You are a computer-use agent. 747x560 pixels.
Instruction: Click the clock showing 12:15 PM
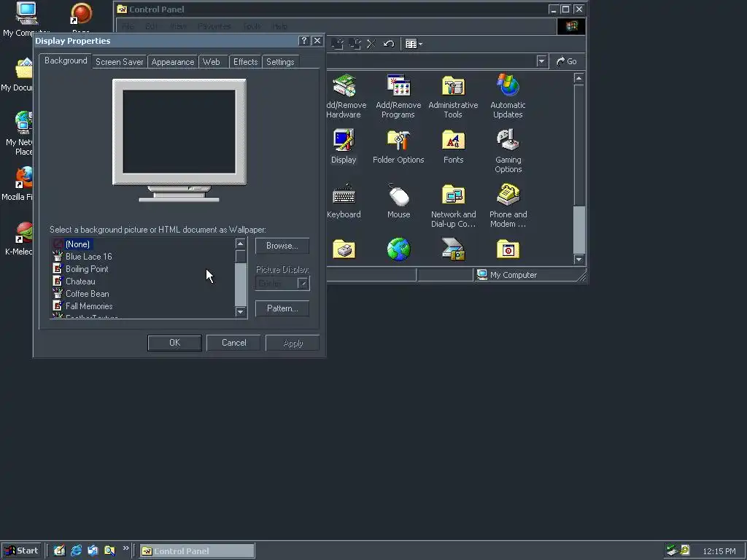click(x=719, y=551)
